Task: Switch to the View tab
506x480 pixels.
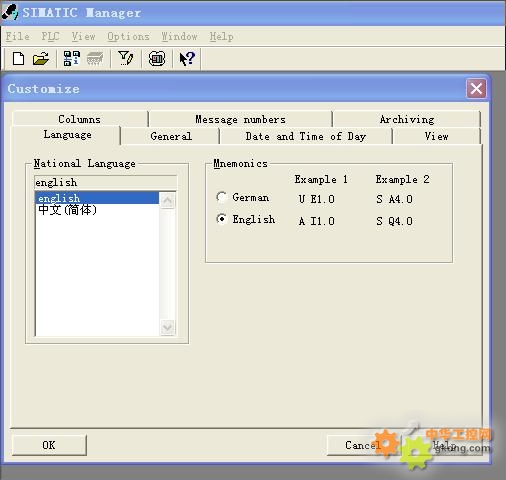Action: (x=436, y=136)
